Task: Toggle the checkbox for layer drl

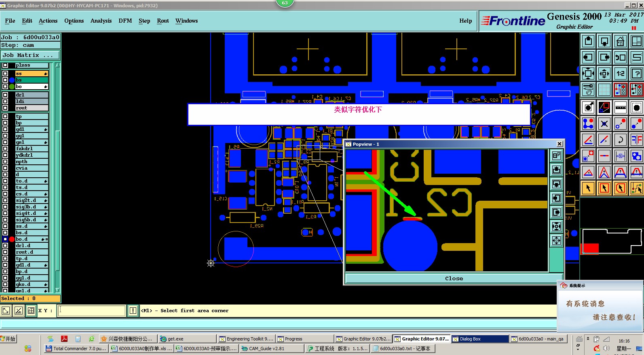Action: [x=5, y=95]
